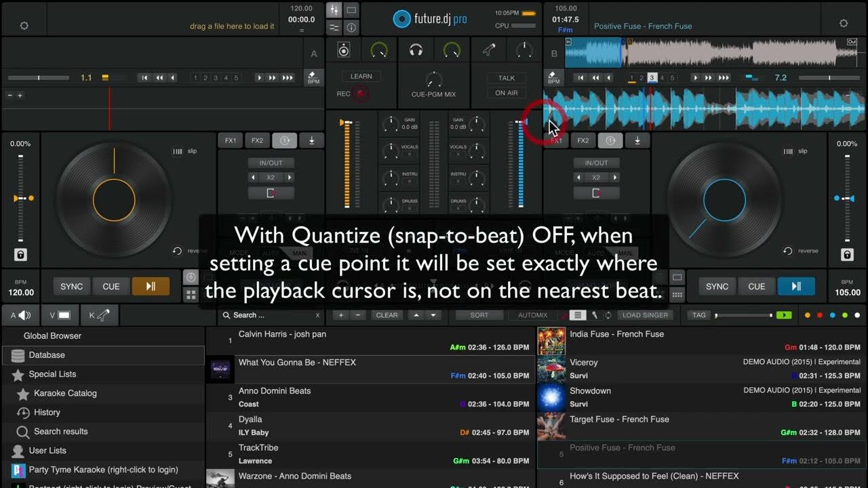Zoom out deck A waveform with minus
Screen dimensions: 868x488
tap(10, 96)
